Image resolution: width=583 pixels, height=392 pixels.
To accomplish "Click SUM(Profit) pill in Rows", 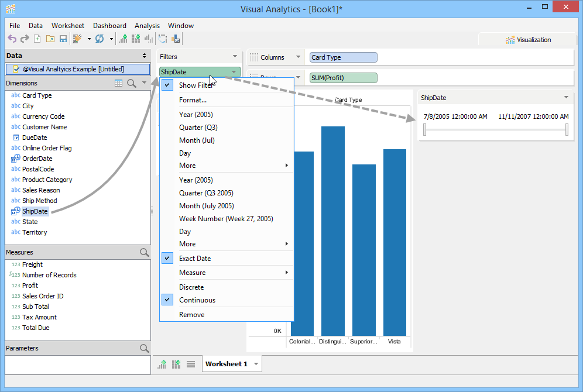I will click(344, 78).
